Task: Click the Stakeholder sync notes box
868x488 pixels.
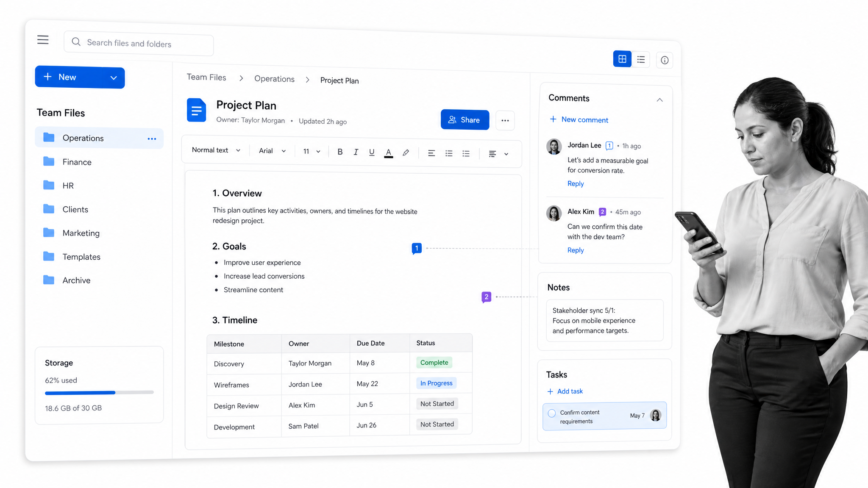Action: click(x=605, y=321)
